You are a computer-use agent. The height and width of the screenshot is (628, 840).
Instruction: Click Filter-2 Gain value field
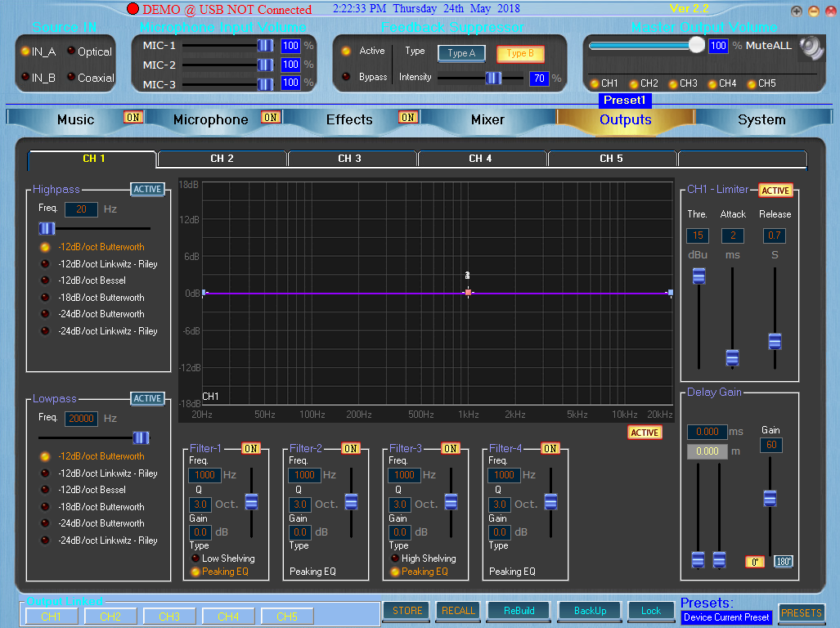(x=300, y=532)
